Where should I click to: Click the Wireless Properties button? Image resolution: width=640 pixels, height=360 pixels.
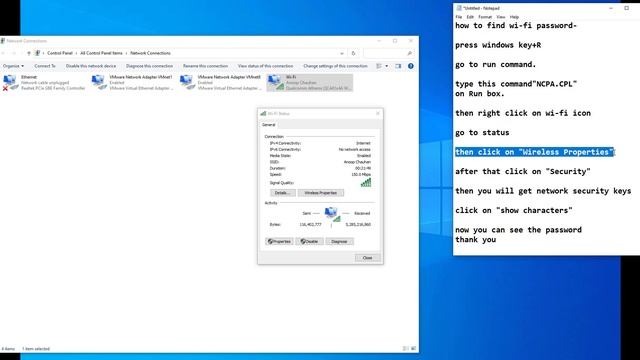321,193
